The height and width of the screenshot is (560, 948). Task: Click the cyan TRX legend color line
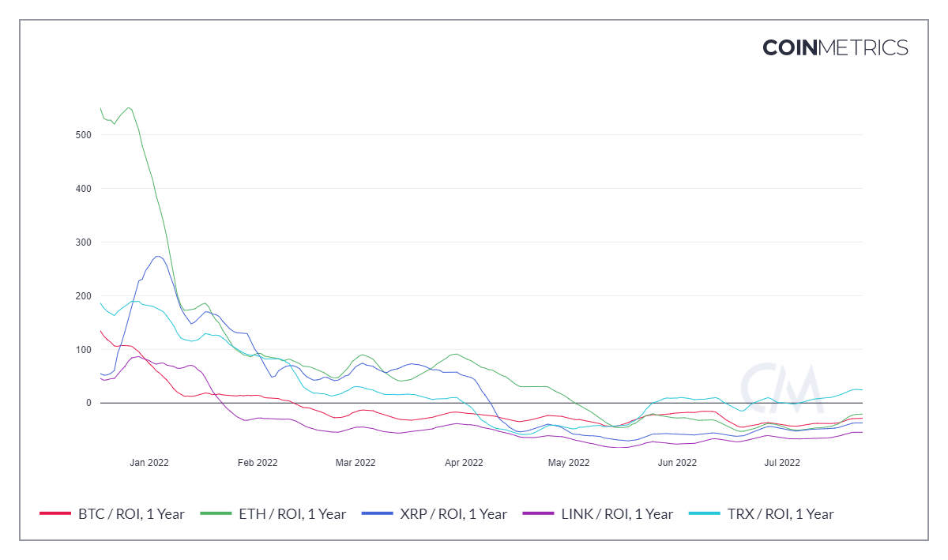(705, 514)
